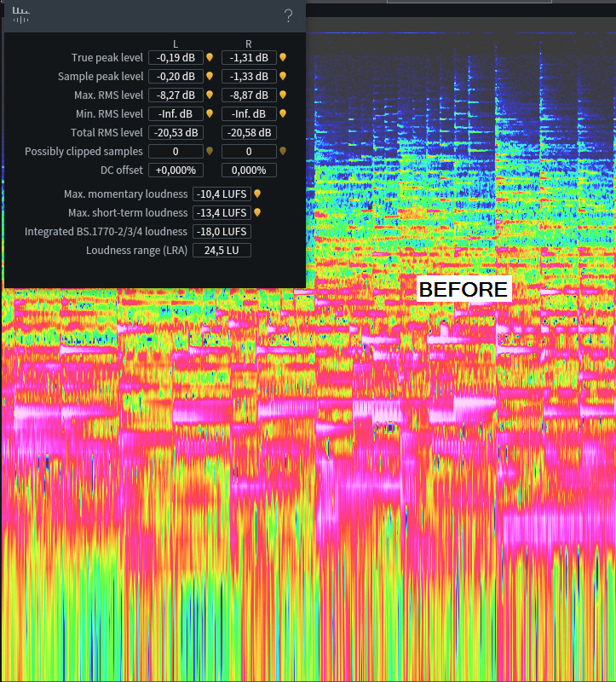Image resolution: width=616 pixels, height=682 pixels.
Task: Click marker icon next to right Min. RMS level
Action: (x=283, y=113)
